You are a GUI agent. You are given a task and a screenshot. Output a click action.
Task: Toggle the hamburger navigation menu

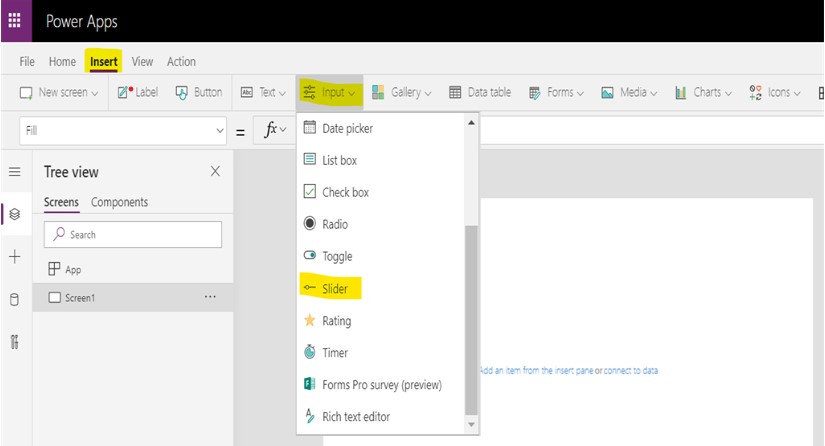15,172
